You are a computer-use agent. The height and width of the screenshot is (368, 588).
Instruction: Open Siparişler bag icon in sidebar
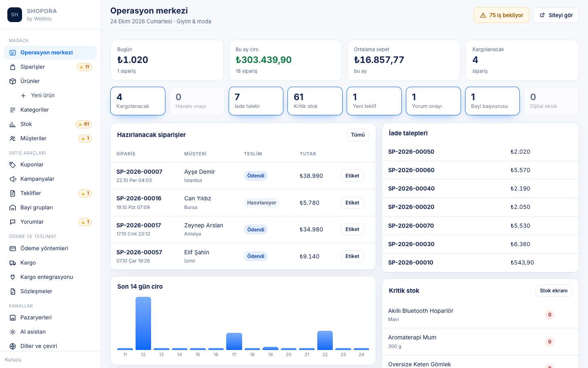coord(13,67)
